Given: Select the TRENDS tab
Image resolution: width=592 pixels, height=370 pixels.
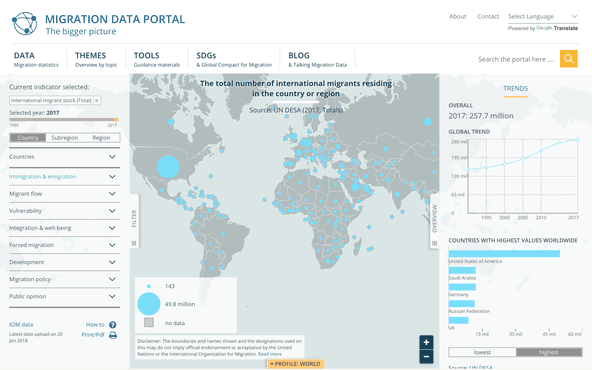Looking at the screenshot, I should (515, 89).
